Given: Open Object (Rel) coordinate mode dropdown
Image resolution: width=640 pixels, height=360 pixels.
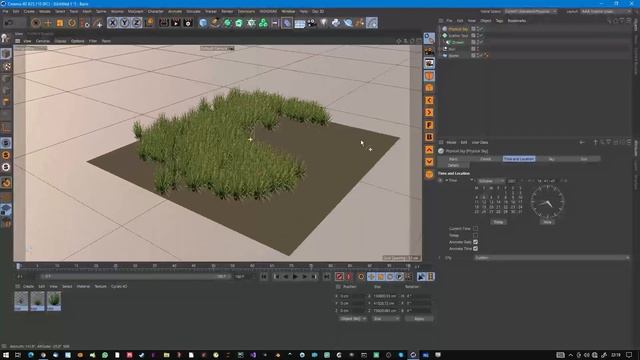Looking at the screenshot, I should point(353,319).
